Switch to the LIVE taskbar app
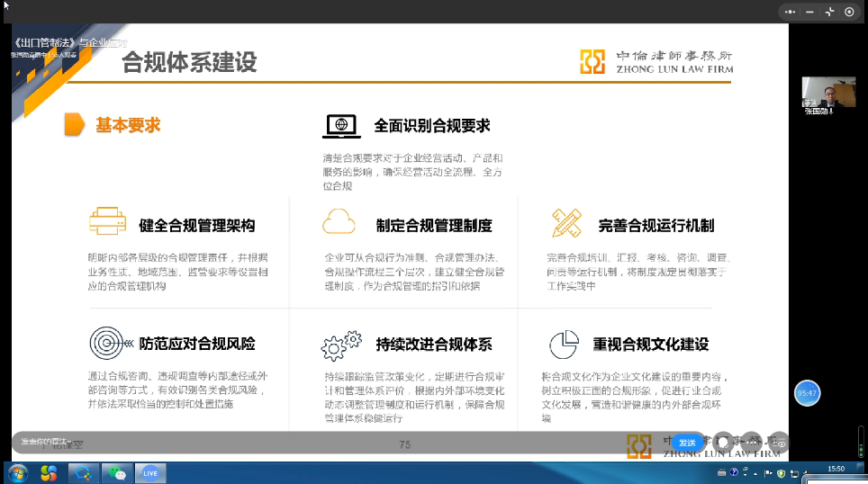The image size is (868, 484). click(x=150, y=473)
